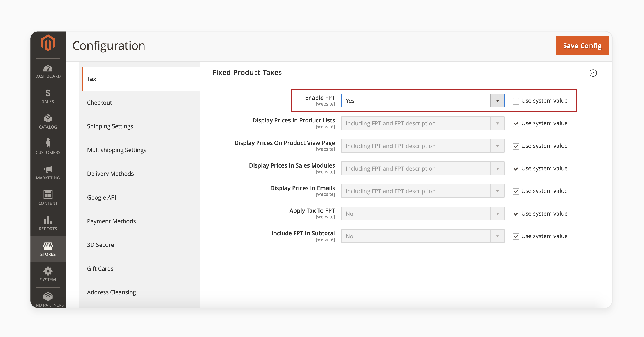This screenshot has width=644, height=337.
Task: Open the Stores storefront icon
Action: pos(48,246)
